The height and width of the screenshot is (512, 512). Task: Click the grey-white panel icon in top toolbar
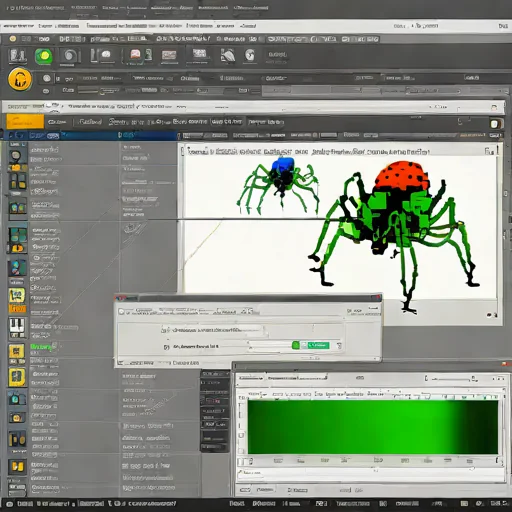tap(199, 54)
